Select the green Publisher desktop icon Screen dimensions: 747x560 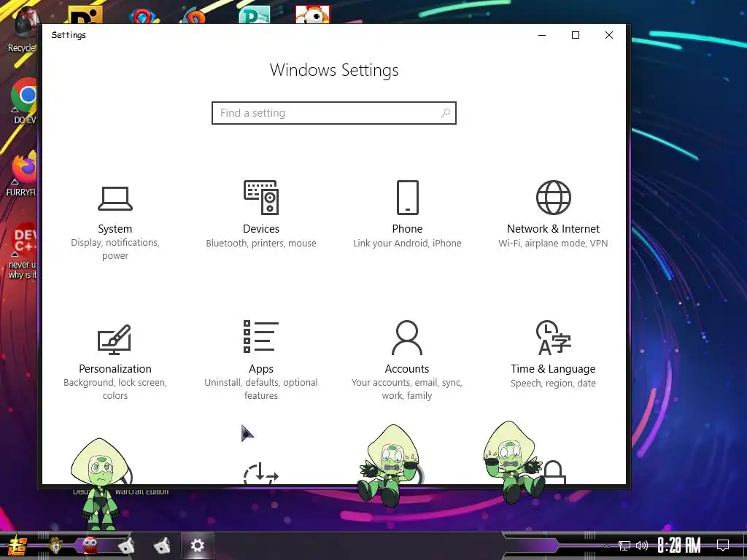point(255,15)
